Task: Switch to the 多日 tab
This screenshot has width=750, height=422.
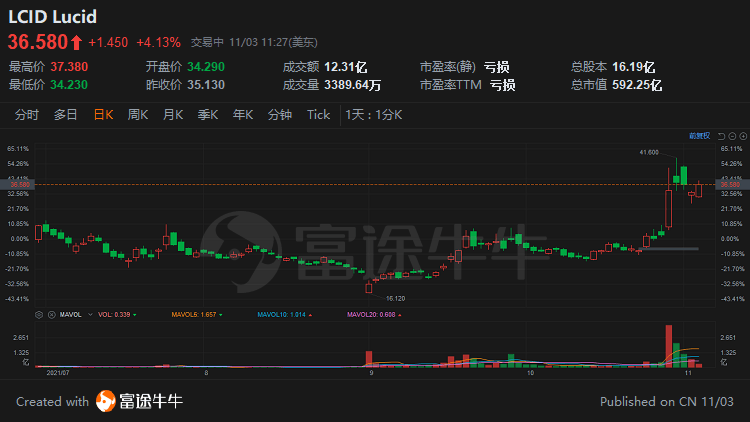Action: click(66, 115)
